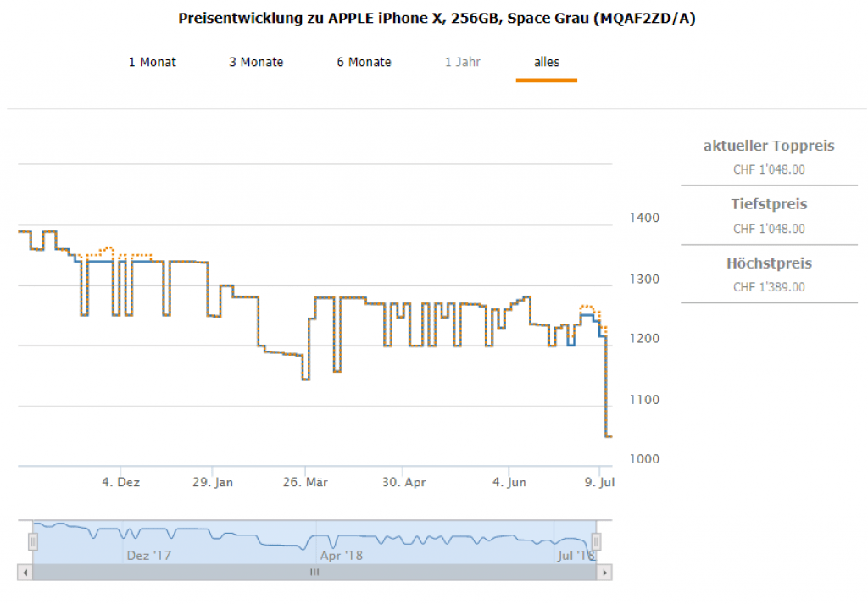Image resolution: width=868 pixels, height=604 pixels.
Task: Click the navigator scrollbar grip in the center
Action: pos(314,573)
